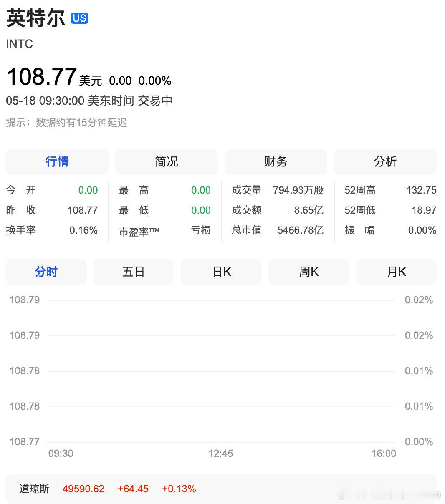Image resolution: width=445 pixels, height=504 pixels.
Task: Switch to the 简况 tab
Action: 167,161
